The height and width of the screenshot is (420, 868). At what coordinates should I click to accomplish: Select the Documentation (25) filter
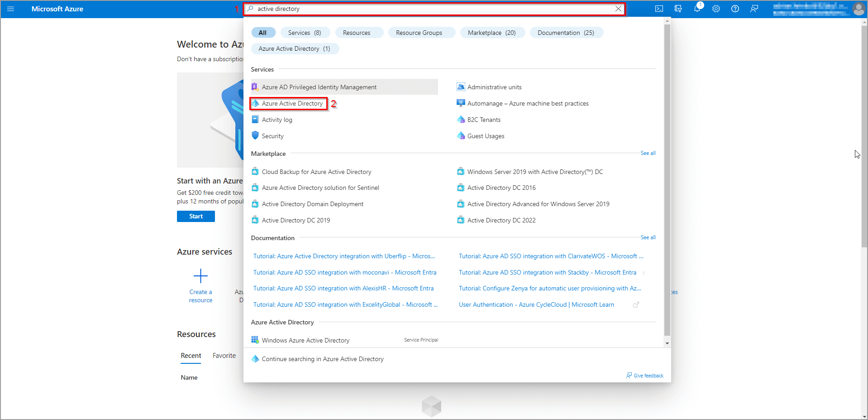pos(566,33)
